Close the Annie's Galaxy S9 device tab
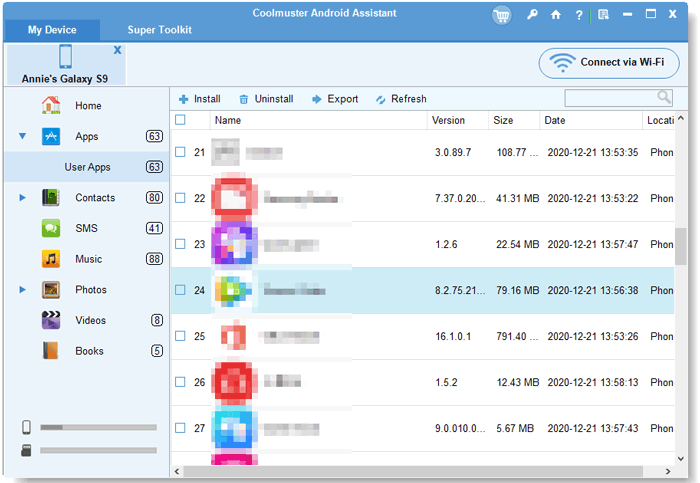Image resolution: width=700 pixels, height=483 pixels. pyautogui.click(x=118, y=50)
